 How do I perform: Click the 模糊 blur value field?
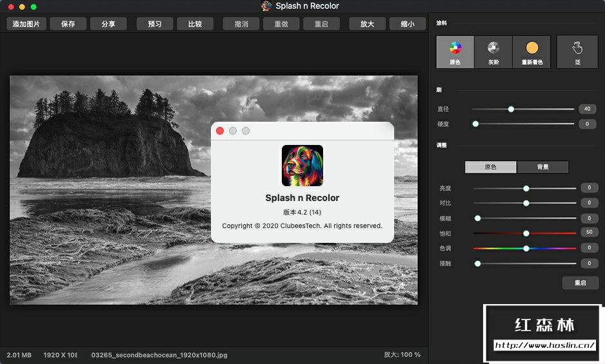[x=589, y=218]
